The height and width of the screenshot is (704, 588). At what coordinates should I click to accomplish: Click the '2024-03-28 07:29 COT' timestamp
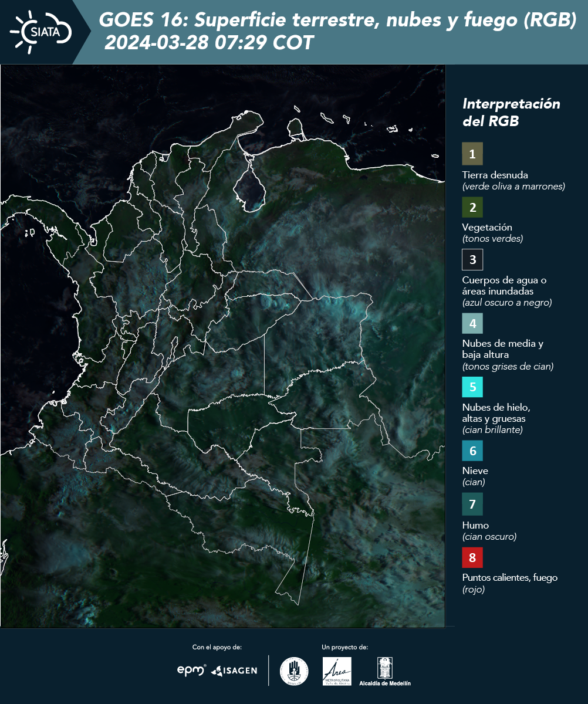209,43
